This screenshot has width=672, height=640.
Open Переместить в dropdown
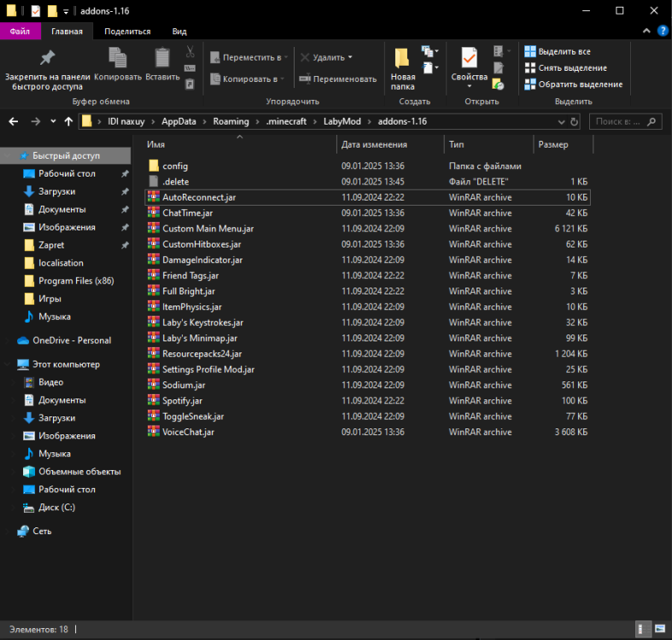tap(249, 57)
